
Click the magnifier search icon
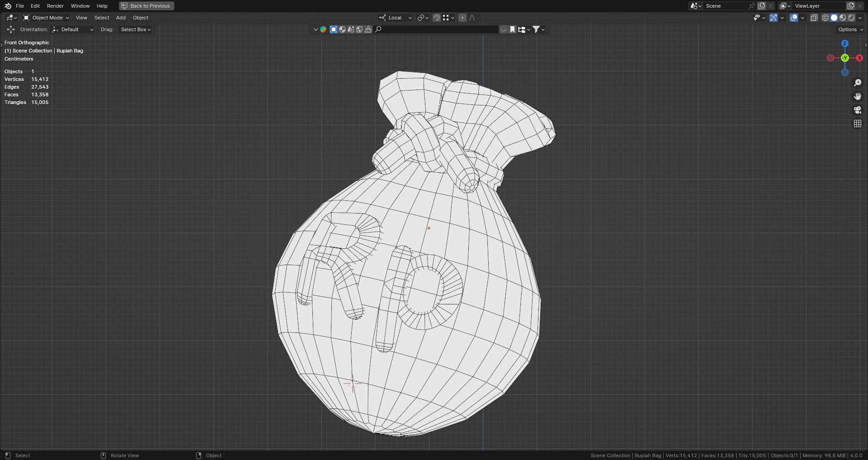tap(378, 29)
